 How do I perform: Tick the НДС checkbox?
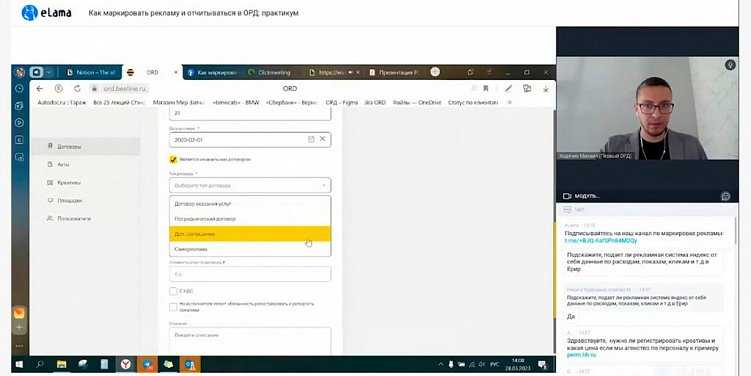point(173,291)
